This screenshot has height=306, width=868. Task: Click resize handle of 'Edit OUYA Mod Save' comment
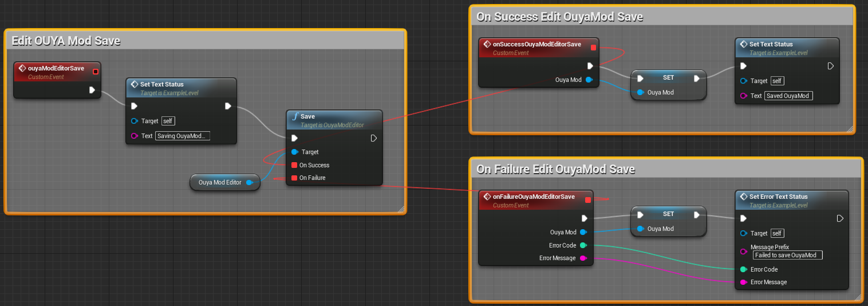pyautogui.click(x=400, y=209)
